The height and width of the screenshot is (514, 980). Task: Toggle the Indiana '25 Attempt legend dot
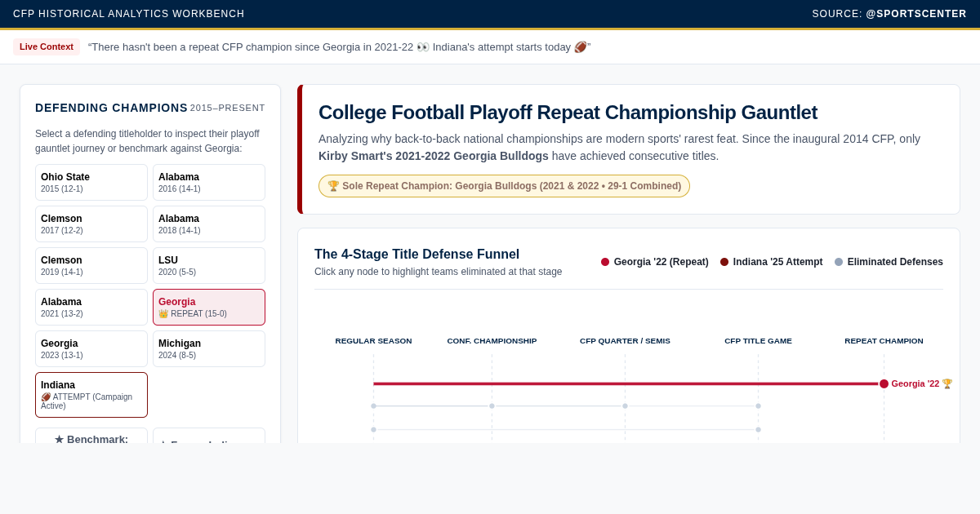pos(724,262)
